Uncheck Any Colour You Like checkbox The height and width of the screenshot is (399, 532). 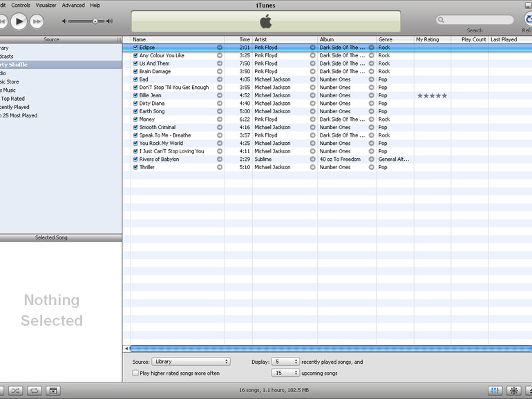click(x=135, y=55)
